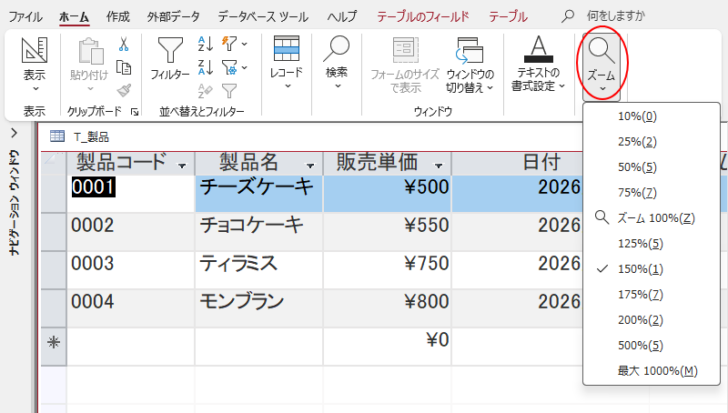Sort descending with Z-A icon
This screenshot has width=728, height=413.
tap(205, 67)
